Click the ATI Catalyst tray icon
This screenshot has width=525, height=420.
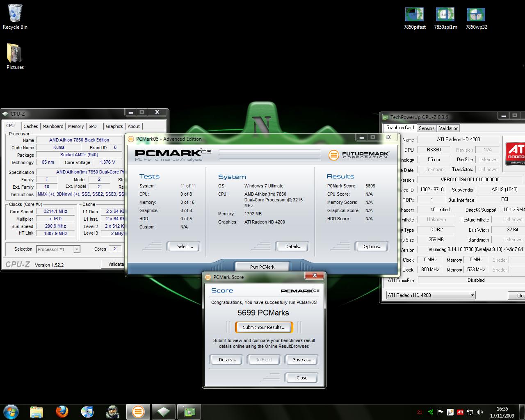(460, 412)
